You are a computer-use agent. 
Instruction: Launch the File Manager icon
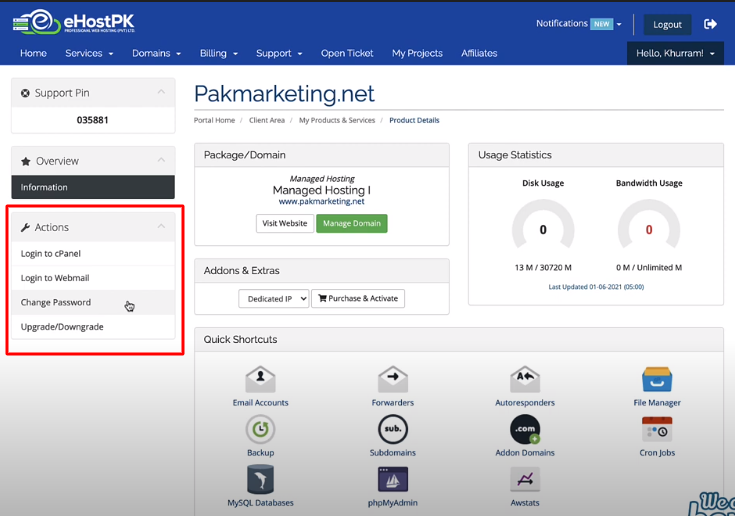pyautogui.click(x=657, y=379)
